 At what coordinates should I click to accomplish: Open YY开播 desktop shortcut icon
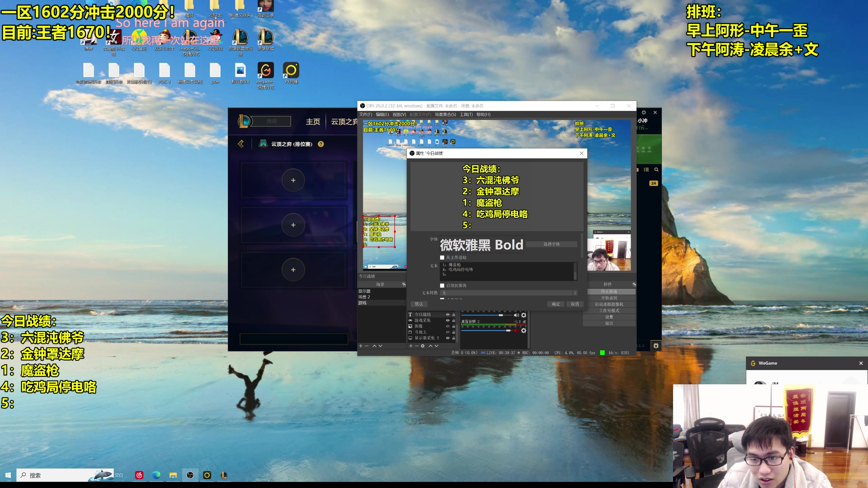click(x=291, y=70)
